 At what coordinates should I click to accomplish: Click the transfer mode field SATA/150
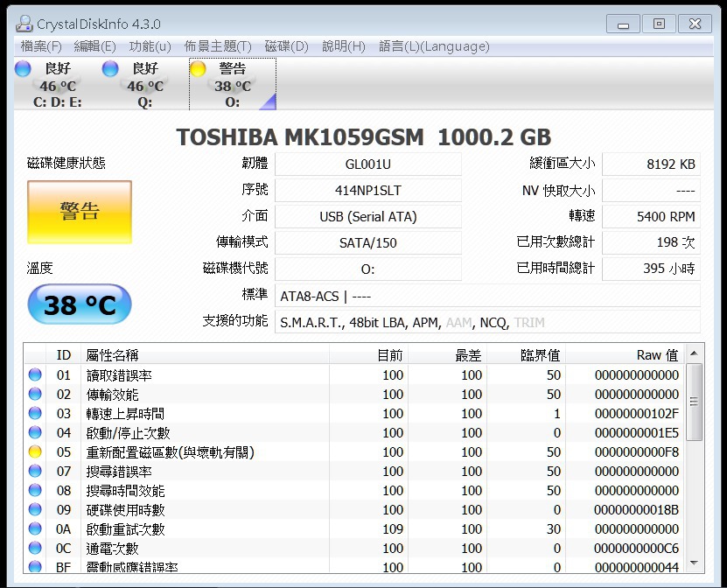pyautogui.click(x=368, y=242)
